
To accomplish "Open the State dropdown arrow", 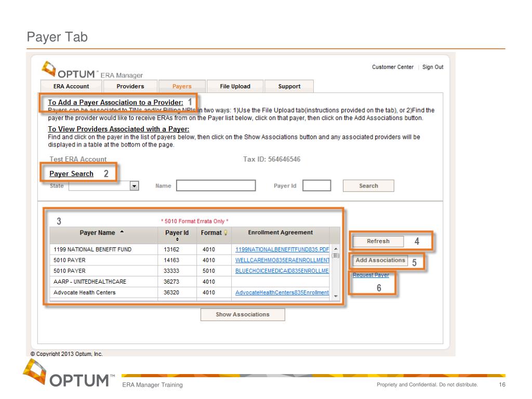I will pyautogui.click(x=135, y=186).
